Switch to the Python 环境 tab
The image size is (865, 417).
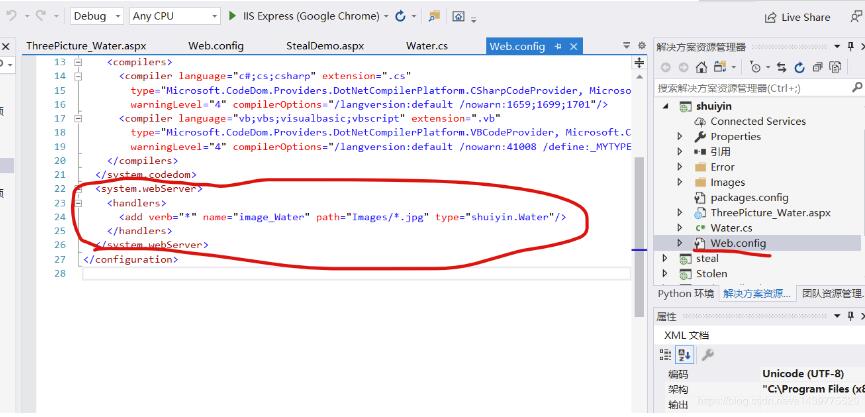686,293
